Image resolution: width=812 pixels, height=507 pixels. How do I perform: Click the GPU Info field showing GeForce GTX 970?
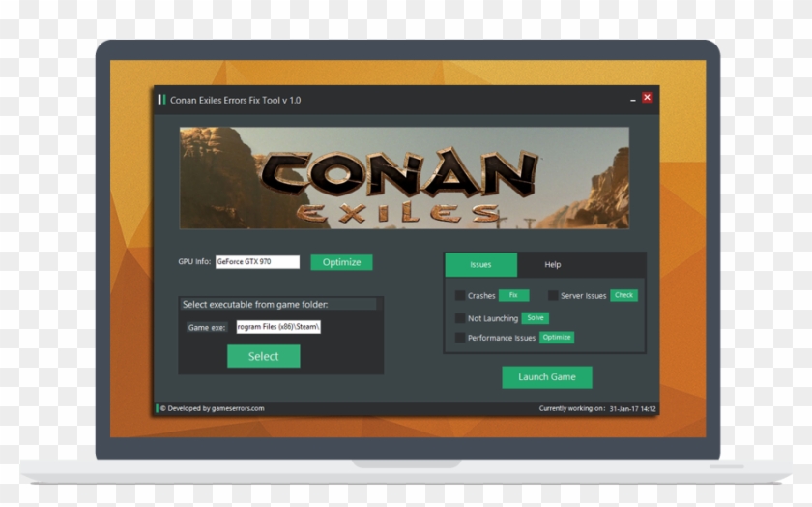pyautogui.click(x=257, y=262)
